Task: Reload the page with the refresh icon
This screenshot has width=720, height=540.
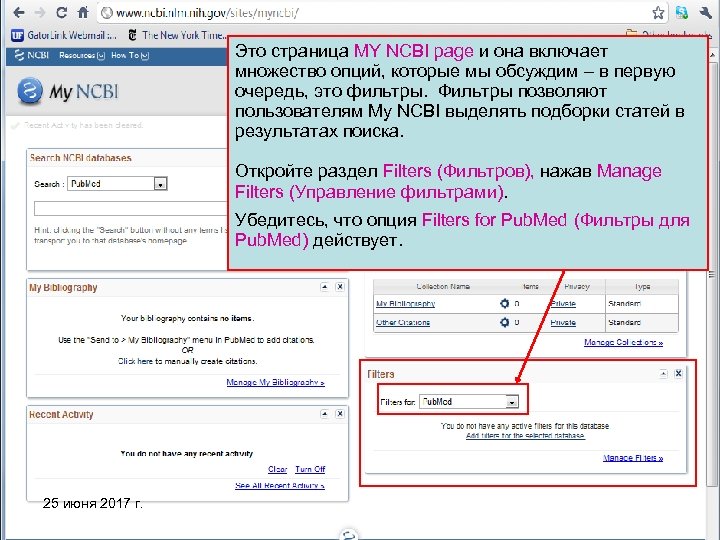Action: pos(62,12)
